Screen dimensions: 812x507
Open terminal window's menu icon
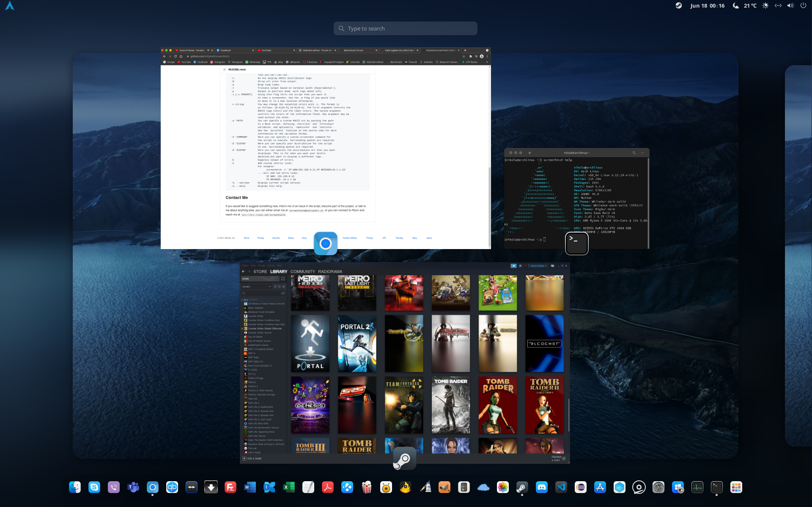click(x=642, y=153)
